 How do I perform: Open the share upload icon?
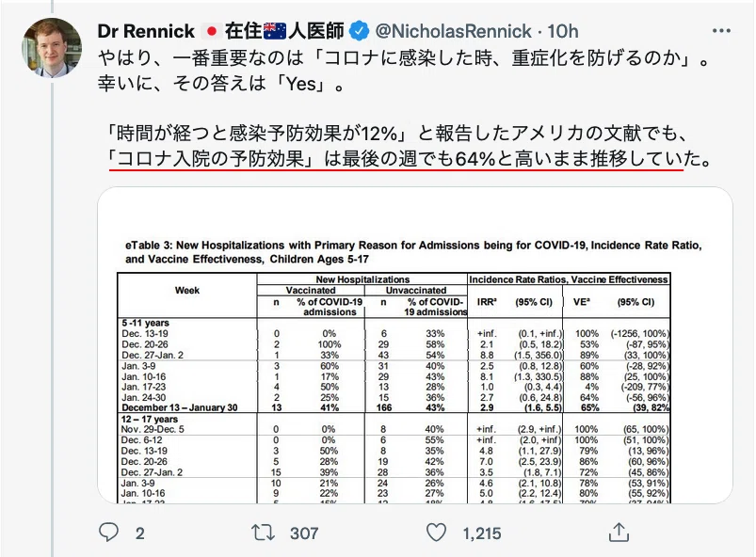619,532
